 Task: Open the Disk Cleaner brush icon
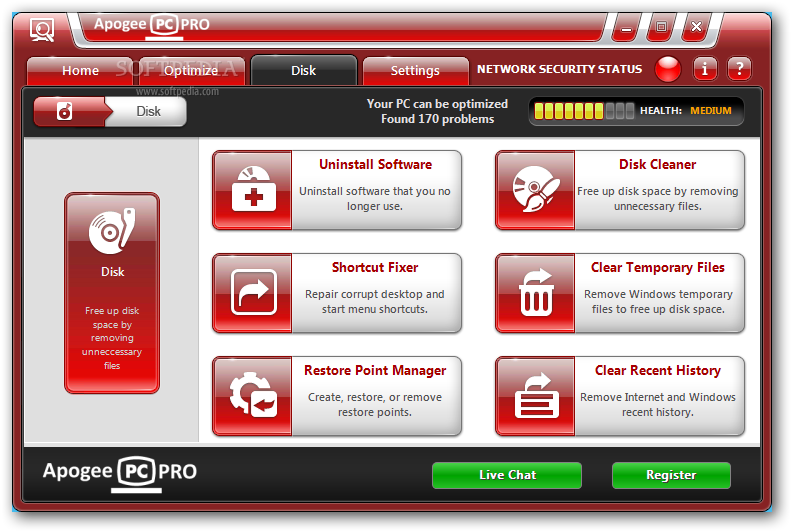(535, 189)
